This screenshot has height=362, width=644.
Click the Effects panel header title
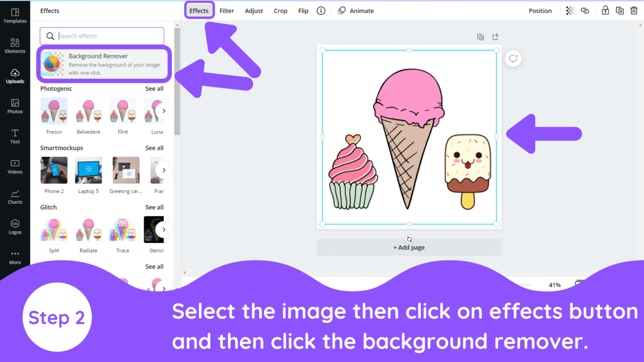pyautogui.click(x=50, y=11)
